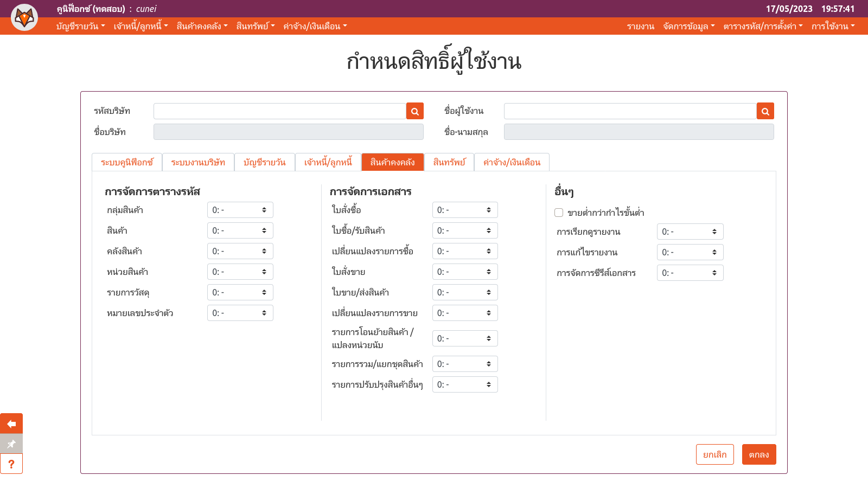Open the จัดการข้อมูล menu
Screen dimensions: 868x488
tap(688, 26)
